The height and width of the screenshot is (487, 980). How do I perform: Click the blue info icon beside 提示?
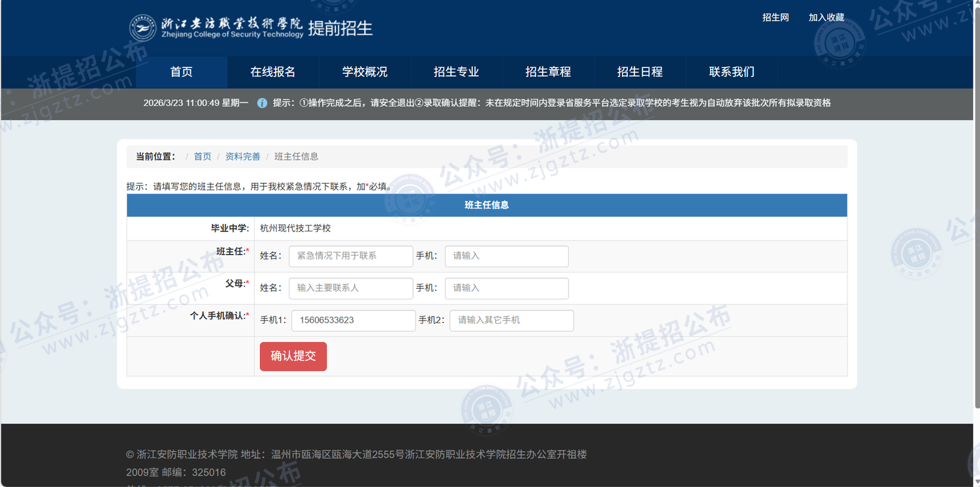click(262, 103)
